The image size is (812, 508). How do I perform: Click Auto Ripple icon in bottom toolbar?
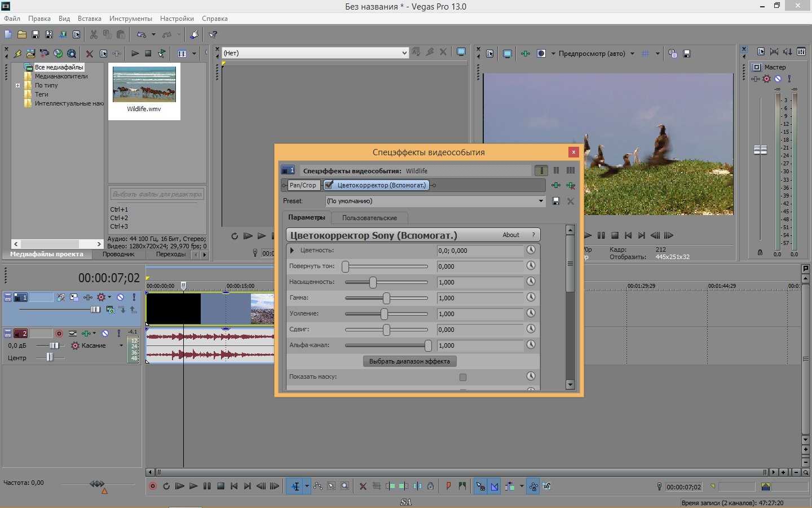tap(510, 486)
